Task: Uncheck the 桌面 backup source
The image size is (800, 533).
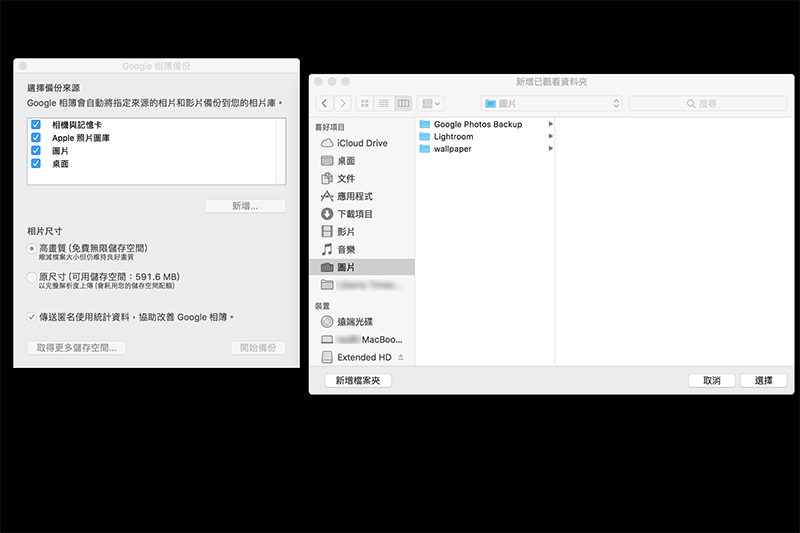Action: coord(36,164)
